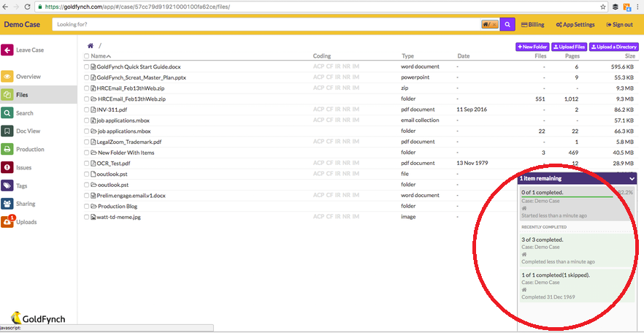Click the GoldFynch logo
Screen dimensions: 644x333
[x=38, y=318]
